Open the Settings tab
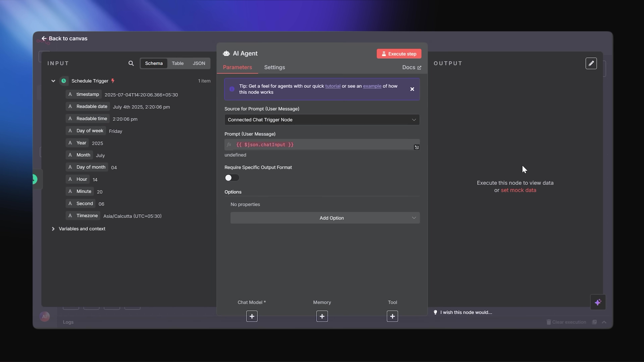The width and height of the screenshot is (644, 362). [x=275, y=67]
